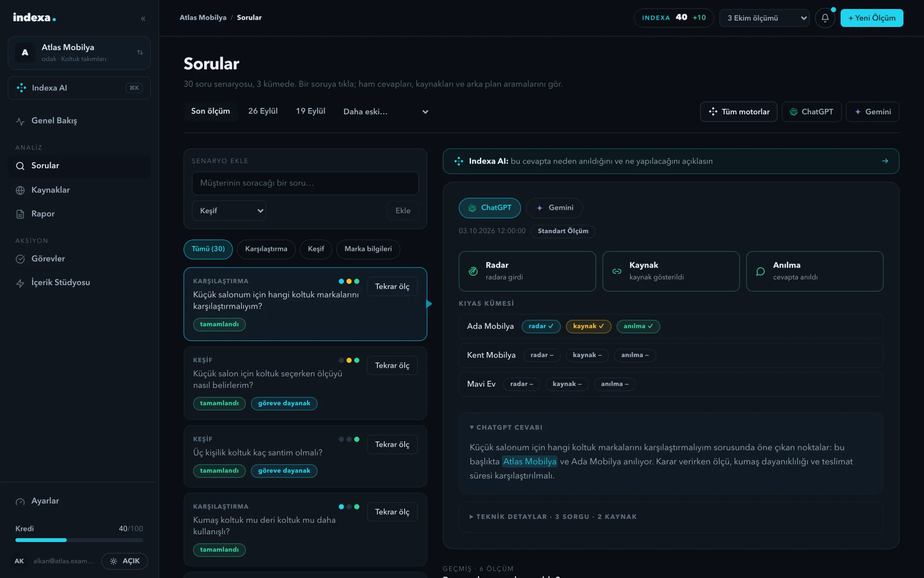Filter scenarios by Karşılaştırma chip
Image resolution: width=924 pixels, height=578 pixels.
pyautogui.click(x=266, y=249)
